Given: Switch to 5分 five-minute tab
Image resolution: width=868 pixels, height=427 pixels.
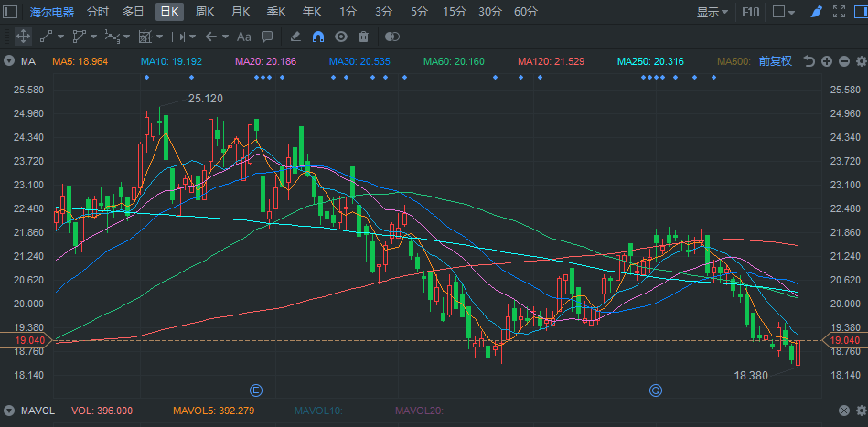Looking at the screenshot, I should tap(419, 12).
